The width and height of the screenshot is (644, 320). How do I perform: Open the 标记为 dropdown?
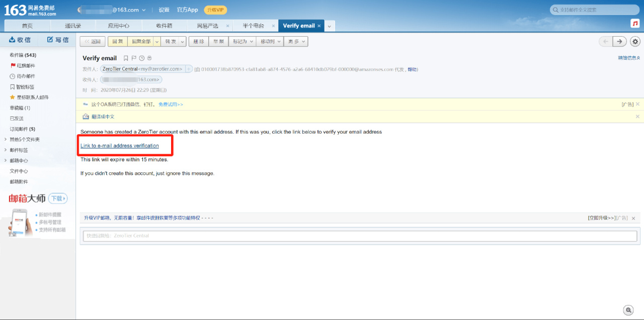click(x=243, y=42)
